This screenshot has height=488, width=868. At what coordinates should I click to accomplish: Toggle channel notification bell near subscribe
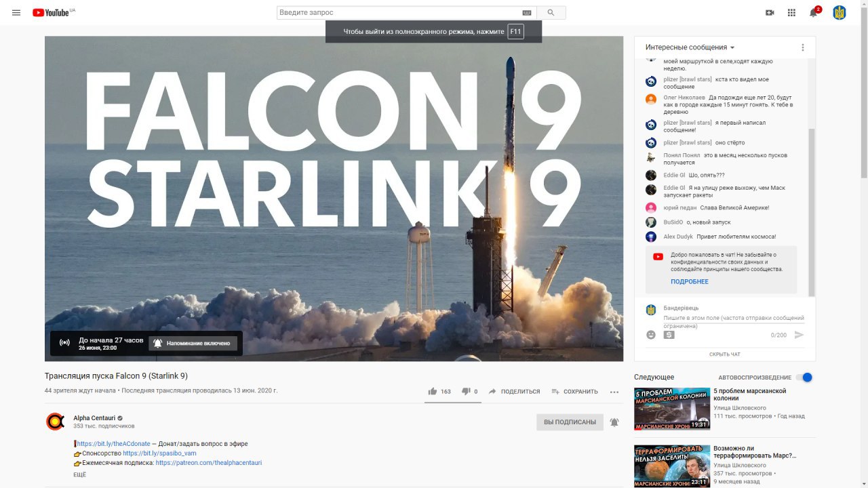pos(614,422)
